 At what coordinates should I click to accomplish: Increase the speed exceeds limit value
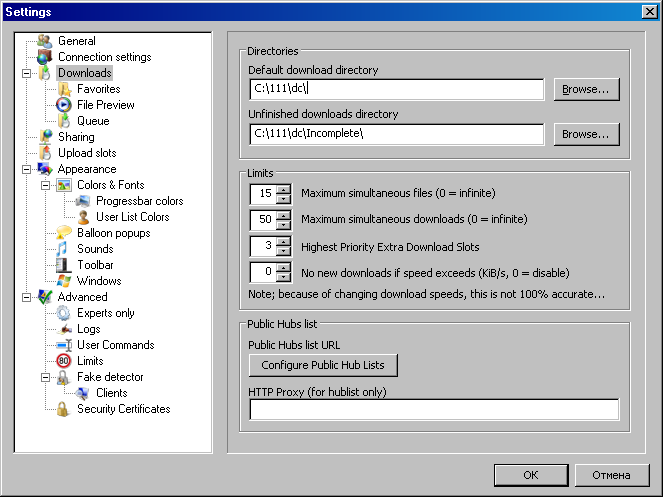pyautogui.click(x=284, y=268)
